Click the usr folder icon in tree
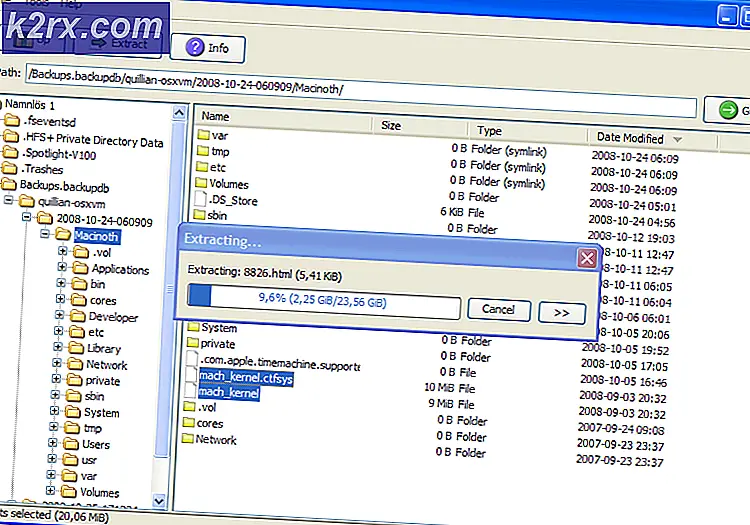Viewport: 750px width, 525px height. click(x=70, y=460)
